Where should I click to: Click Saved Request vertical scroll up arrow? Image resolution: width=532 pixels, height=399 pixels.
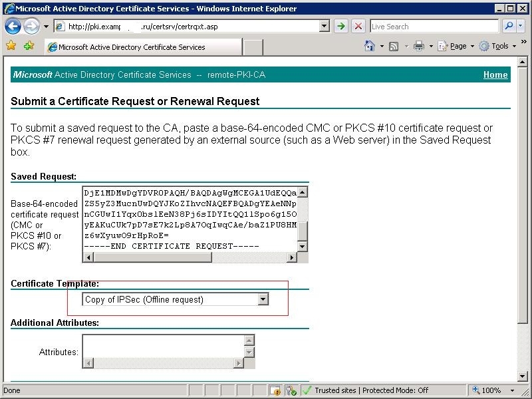point(303,192)
